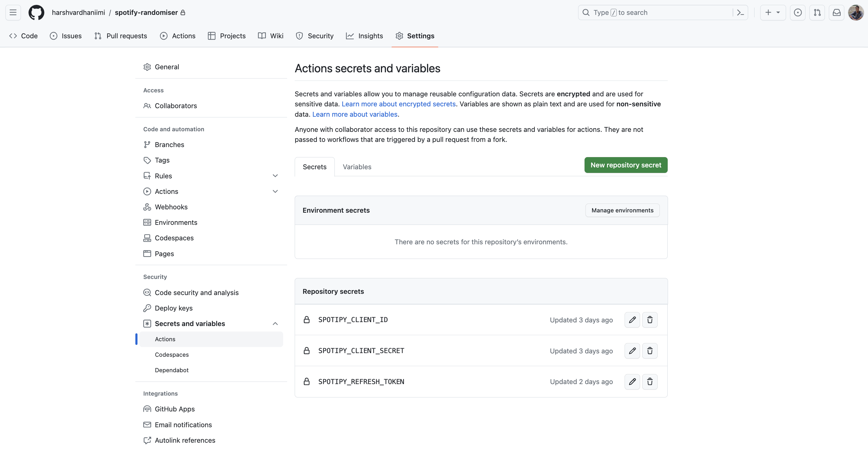Open Learn more about encrypted secrets link
The width and height of the screenshot is (868, 457).
tap(398, 104)
